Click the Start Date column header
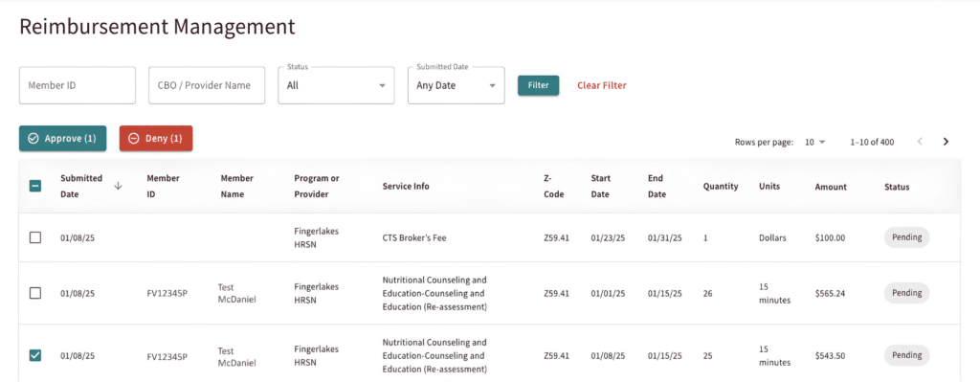The height and width of the screenshot is (382, 980). 601,187
